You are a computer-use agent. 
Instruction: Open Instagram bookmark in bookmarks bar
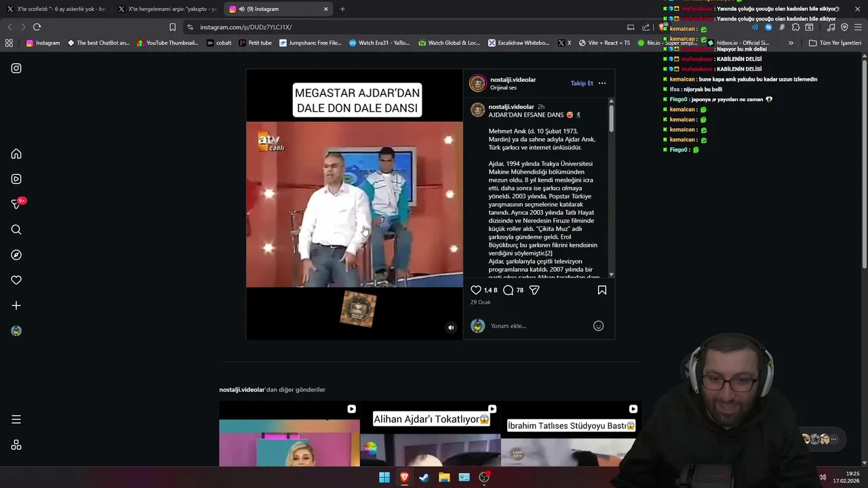point(43,43)
